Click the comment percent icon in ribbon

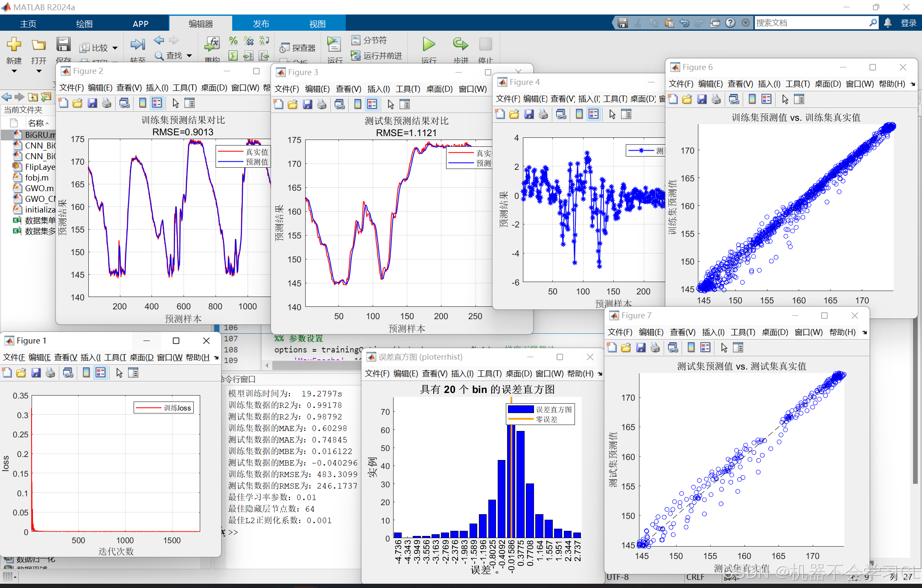tap(233, 41)
